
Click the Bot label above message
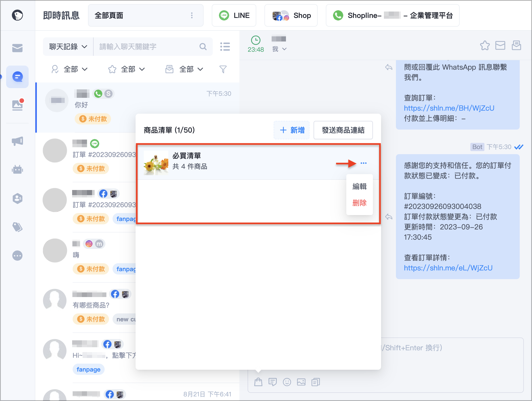click(x=477, y=147)
